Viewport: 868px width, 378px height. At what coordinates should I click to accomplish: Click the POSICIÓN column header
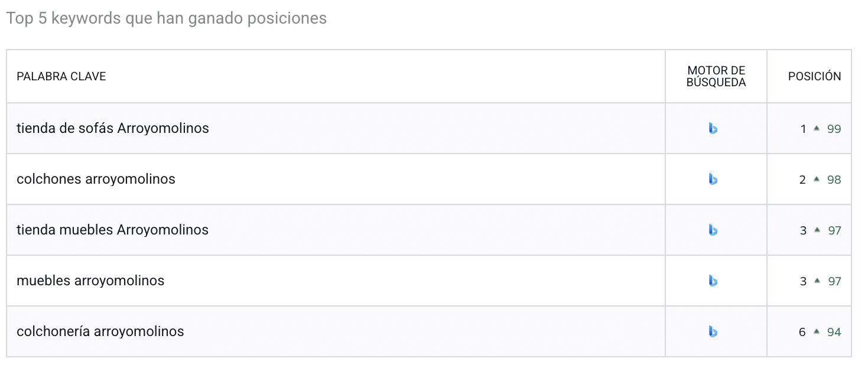[x=814, y=77]
